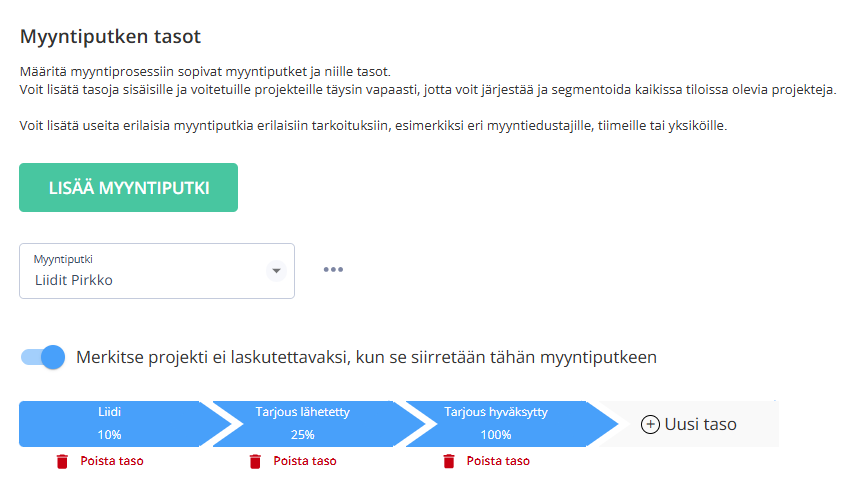The width and height of the screenshot is (860, 493).
Task: Select the Tarjous lähetetty stage name
Action: coord(302,412)
